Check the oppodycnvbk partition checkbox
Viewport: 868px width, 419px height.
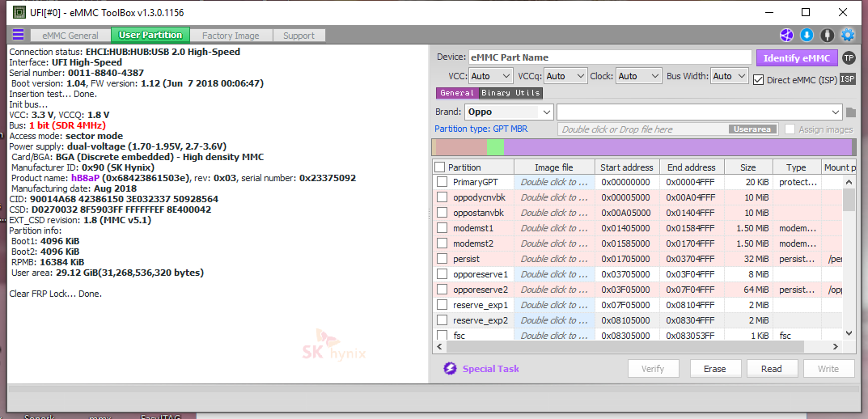point(442,197)
